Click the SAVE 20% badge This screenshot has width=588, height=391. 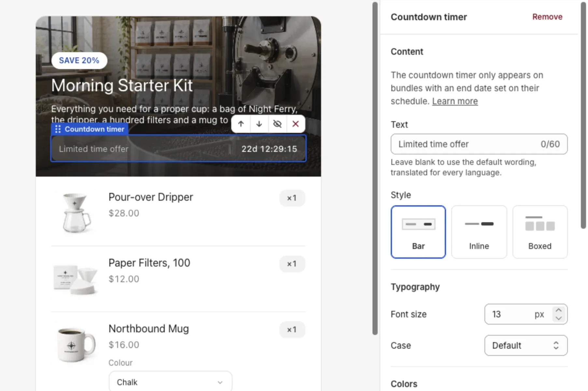point(79,61)
